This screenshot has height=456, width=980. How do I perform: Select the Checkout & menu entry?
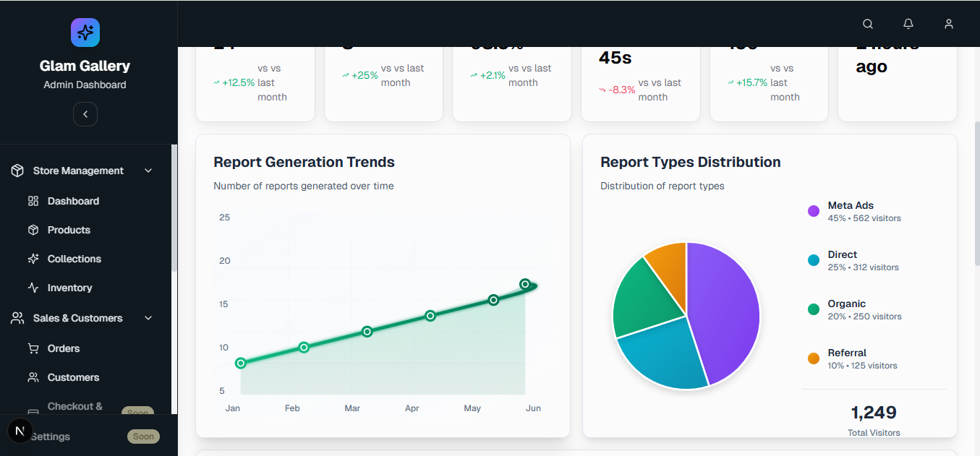tap(75, 406)
